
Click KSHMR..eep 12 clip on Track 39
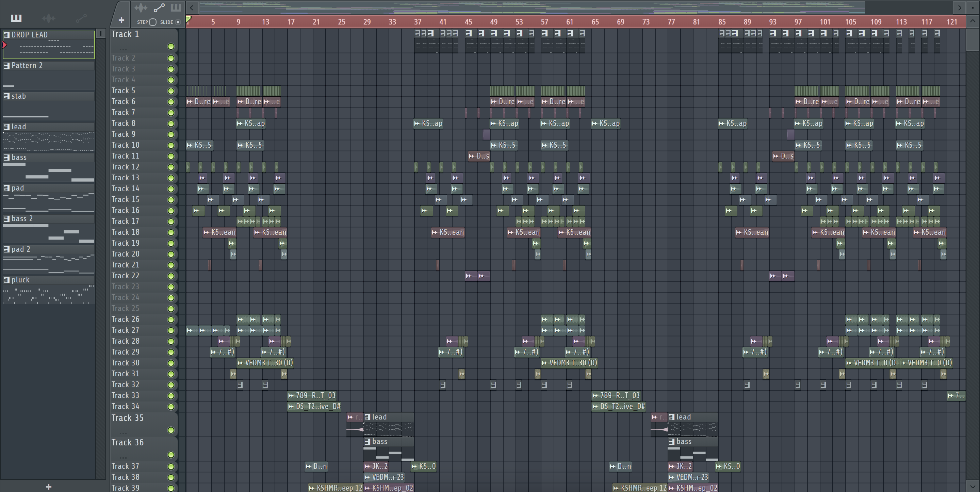[336, 488]
